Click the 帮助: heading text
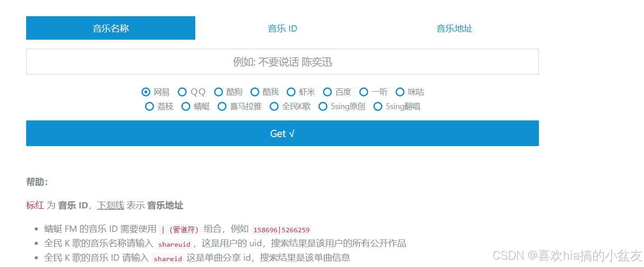 pyautogui.click(x=37, y=182)
